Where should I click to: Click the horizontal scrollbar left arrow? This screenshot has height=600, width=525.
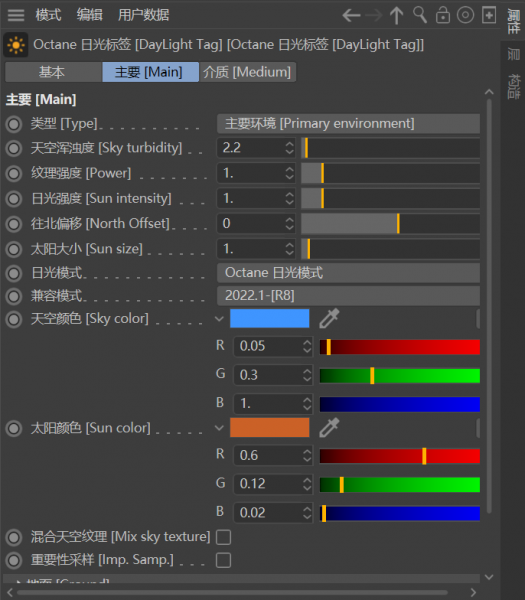click(x=10, y=593)
